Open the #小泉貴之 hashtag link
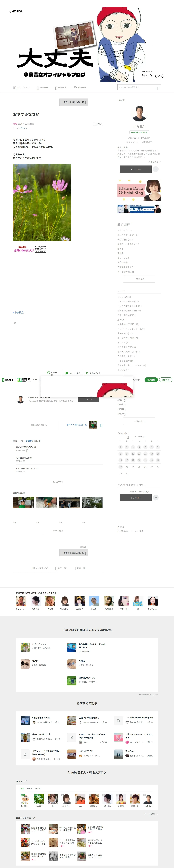The height and width of the screenshot is (868, 174). tap(18, 312)
